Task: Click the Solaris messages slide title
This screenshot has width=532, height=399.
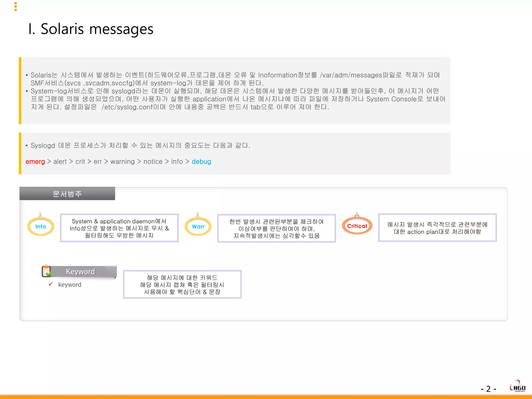Action: [x=91, y=29]
